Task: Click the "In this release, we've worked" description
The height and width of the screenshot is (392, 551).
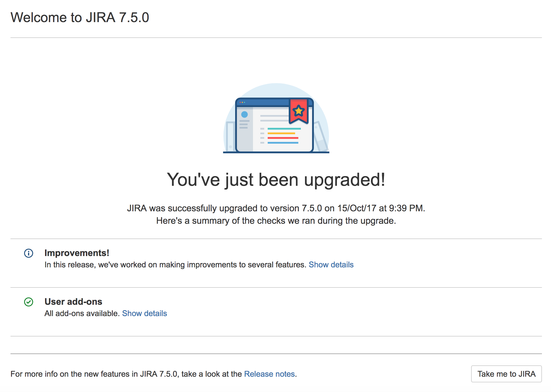Action: (175, 265)
